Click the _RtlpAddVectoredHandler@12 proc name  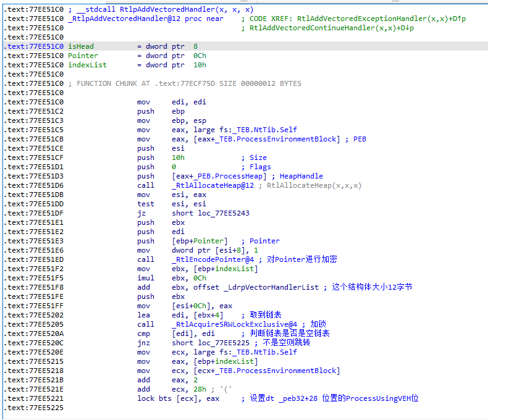click(124, 19)
